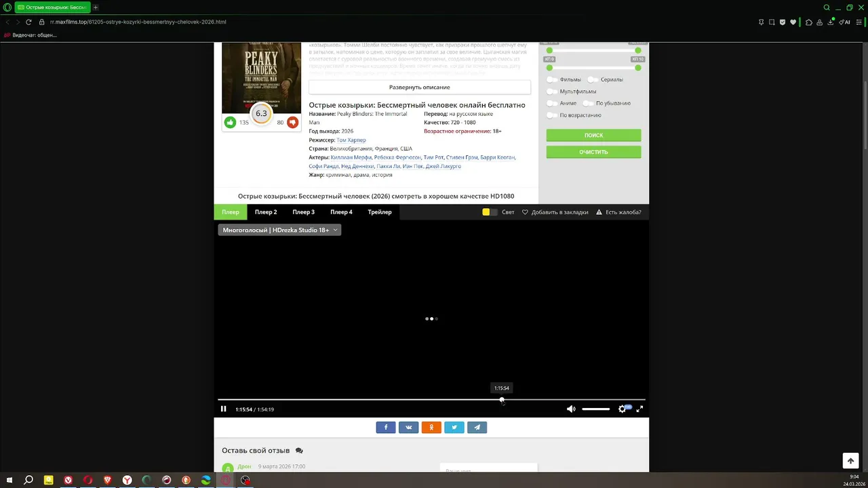Viewport: 868px width, 488px height.
Task: Toggle По убыванию sorting
Action: (x=588, y=103)
